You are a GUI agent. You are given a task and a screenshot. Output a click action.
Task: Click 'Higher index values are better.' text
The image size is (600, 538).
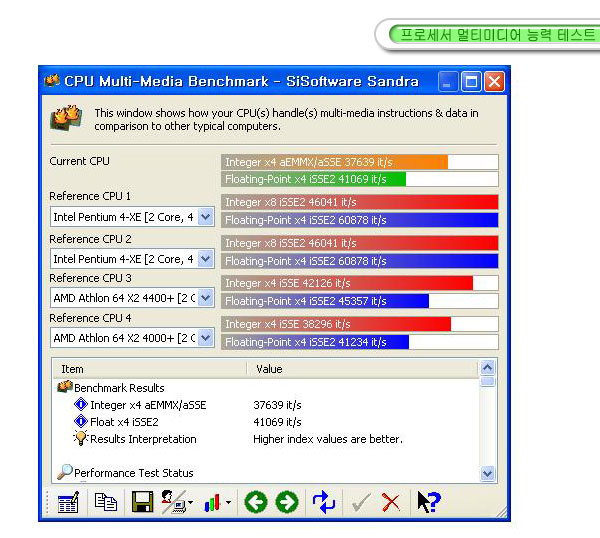coord(328,439)
